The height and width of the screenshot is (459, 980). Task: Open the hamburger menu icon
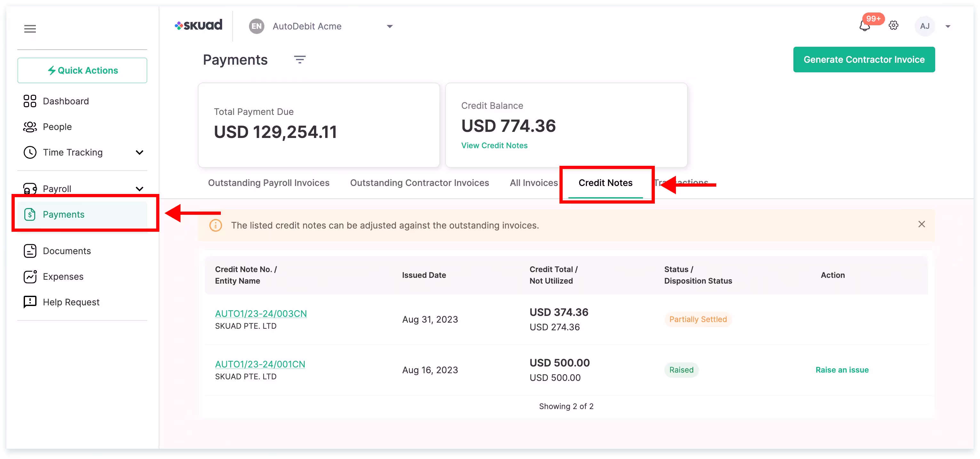[30, 28]
